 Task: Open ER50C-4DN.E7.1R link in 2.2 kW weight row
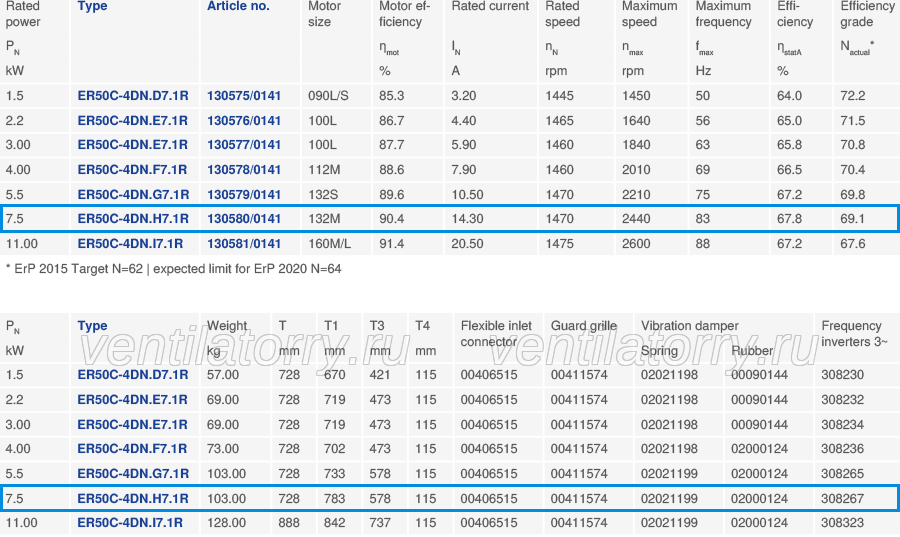point(133,400)
